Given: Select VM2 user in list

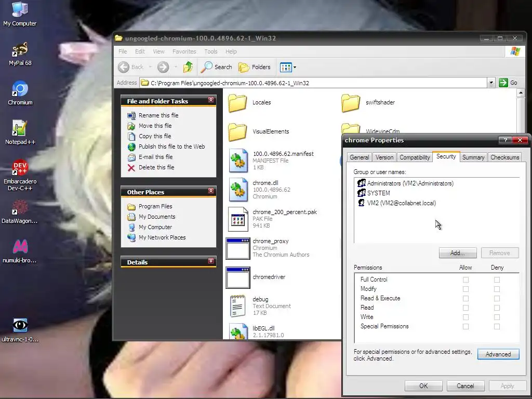Looking at the screenshot, I should [x=396, y=203].
